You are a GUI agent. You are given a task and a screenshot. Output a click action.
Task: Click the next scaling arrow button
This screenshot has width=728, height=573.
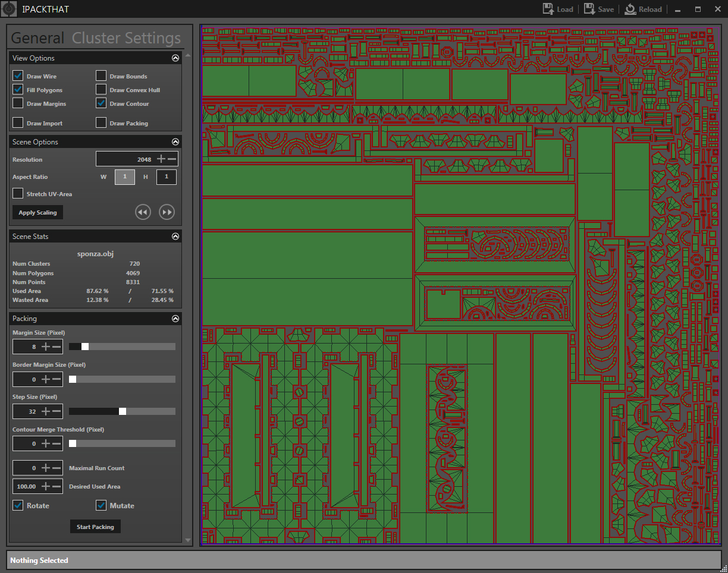[x=167, y=212]
